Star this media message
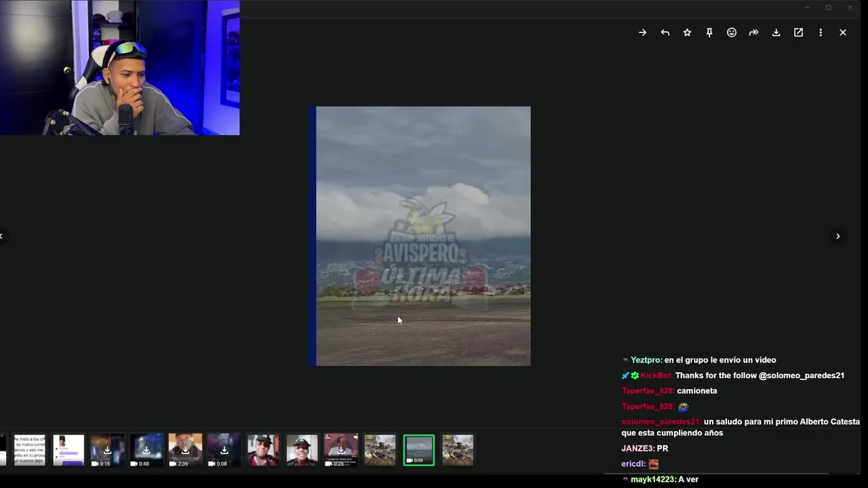This screenshot has width=868, height=488. pos(687,33)
